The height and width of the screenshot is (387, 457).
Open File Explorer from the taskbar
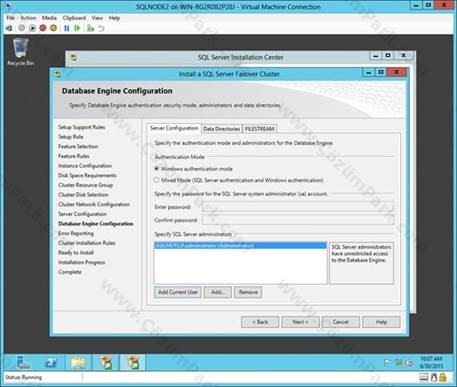click(79, 363)
